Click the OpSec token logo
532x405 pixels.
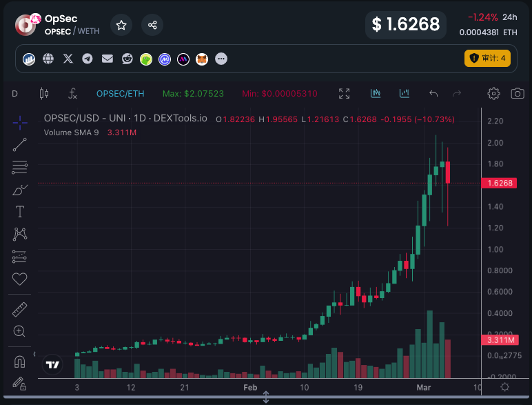(26, 24)
